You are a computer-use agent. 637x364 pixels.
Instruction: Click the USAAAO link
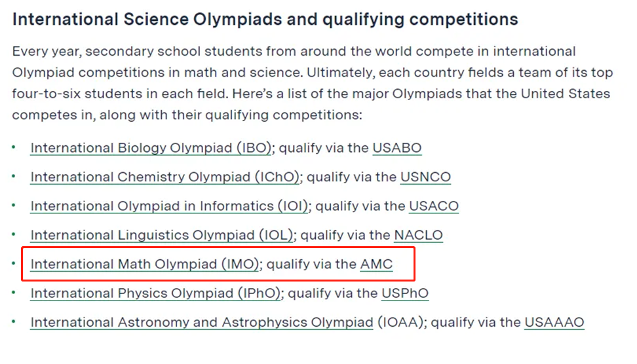click(554, 322)
